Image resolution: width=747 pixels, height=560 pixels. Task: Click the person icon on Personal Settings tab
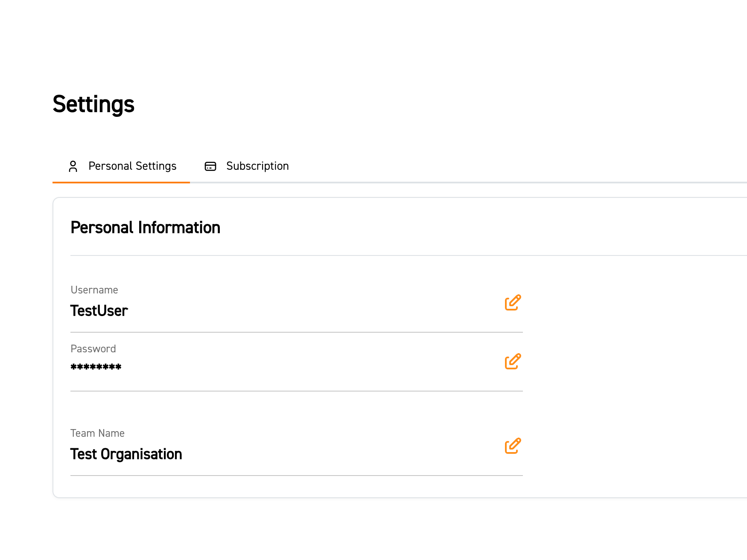coord(73,166)
